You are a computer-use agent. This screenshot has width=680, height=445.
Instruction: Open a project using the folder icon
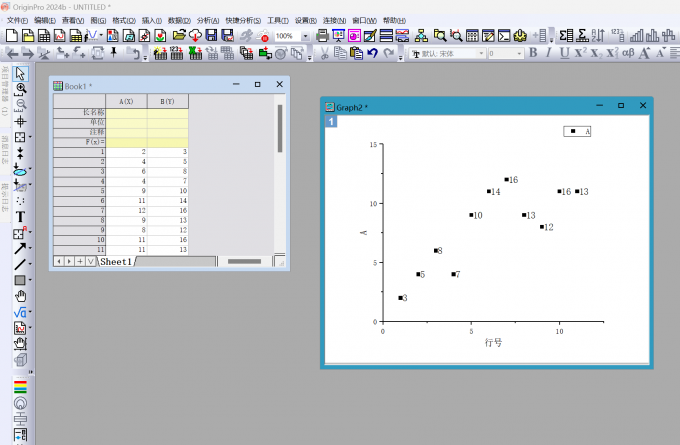tap(179, 36)
